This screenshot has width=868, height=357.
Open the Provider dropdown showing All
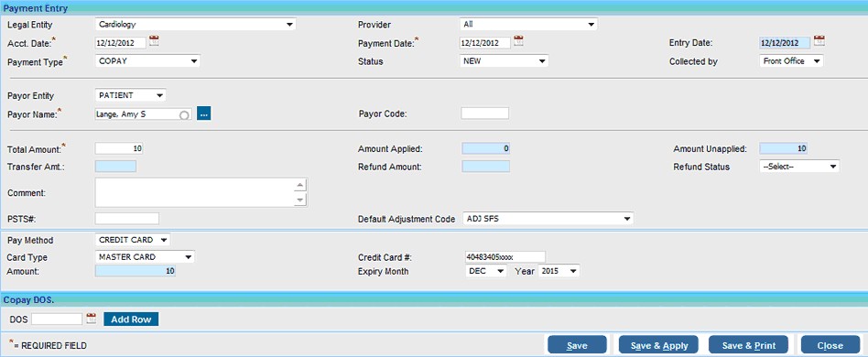click(528, 25)
